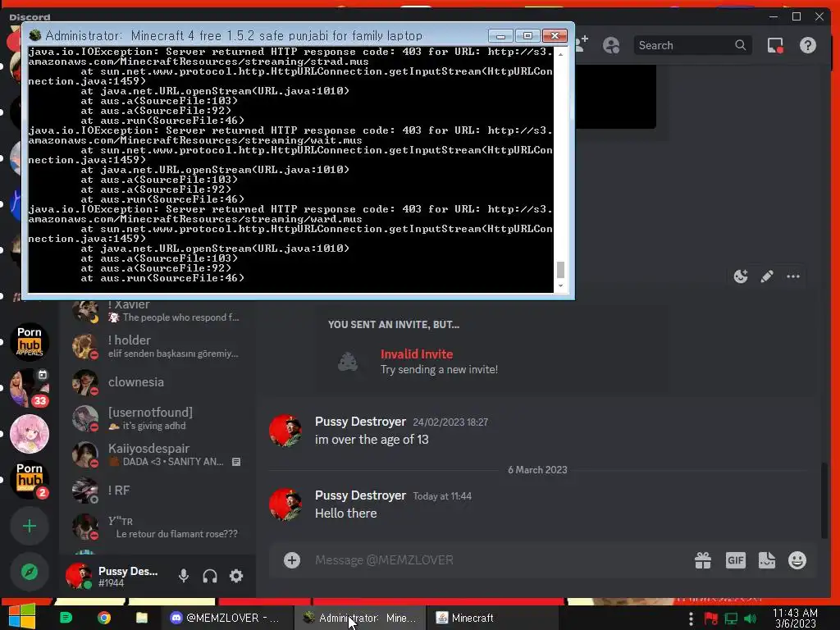Open the Discord inbox icon

tap(775, 46)
